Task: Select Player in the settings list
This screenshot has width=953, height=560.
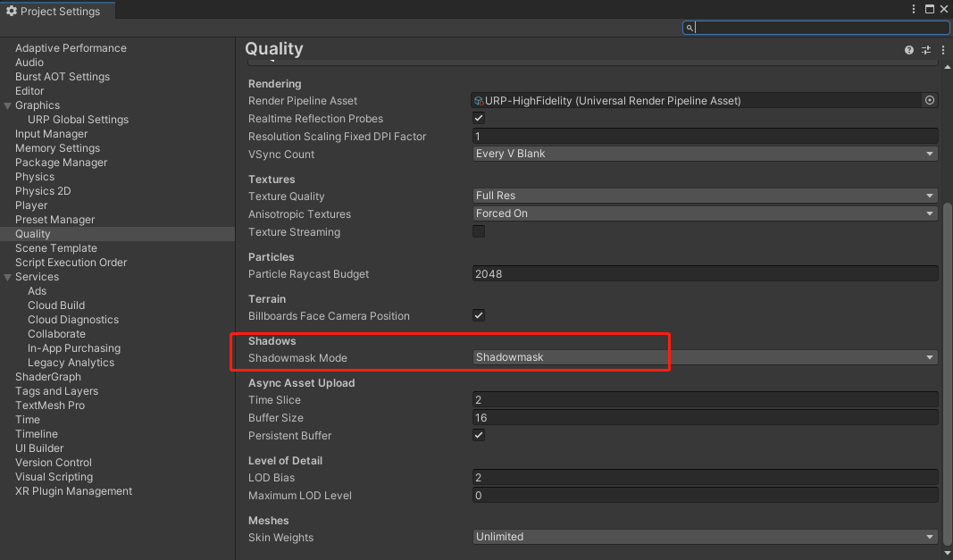Action: (31, 205)
